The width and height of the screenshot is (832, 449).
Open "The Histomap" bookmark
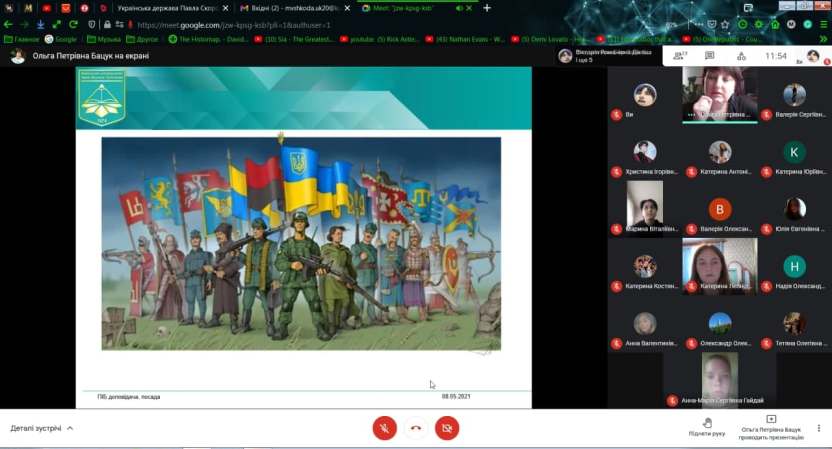coord(208,39)
